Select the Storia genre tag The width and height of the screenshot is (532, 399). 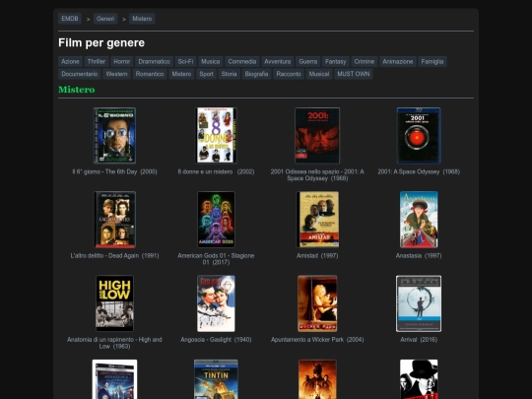coord(229,74)
